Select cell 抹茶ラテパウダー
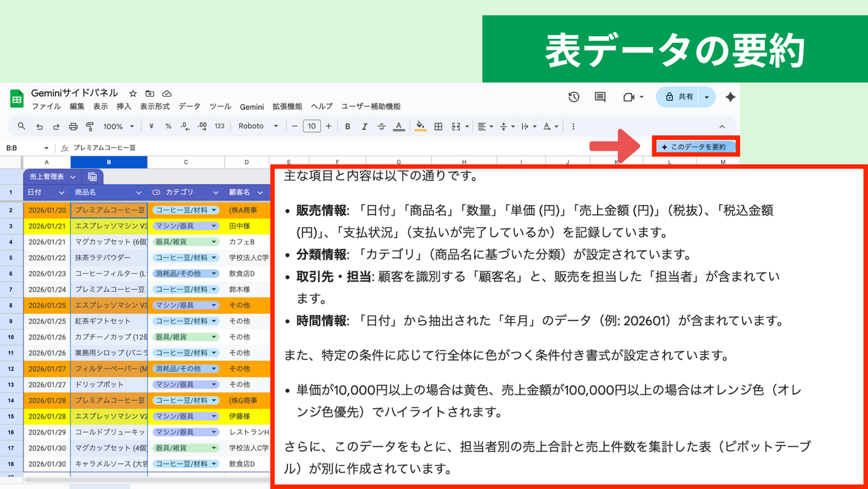This screenshot has height=489, width=868. [109, 258]
